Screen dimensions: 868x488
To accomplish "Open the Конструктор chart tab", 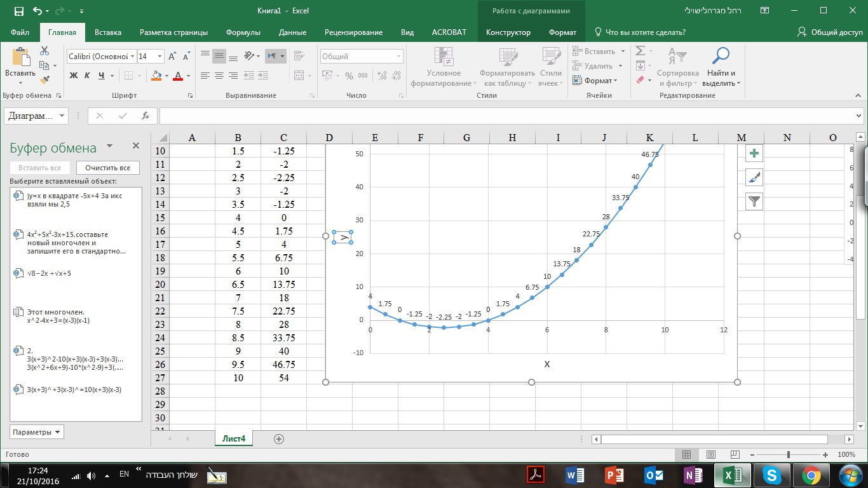I will pyautogui.click(x=508, y=32).
